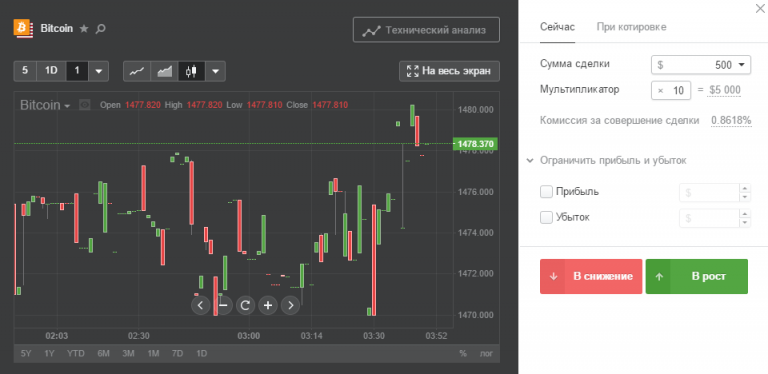Close the trade panel with X
Screen dimensions: 768x374
760,8
